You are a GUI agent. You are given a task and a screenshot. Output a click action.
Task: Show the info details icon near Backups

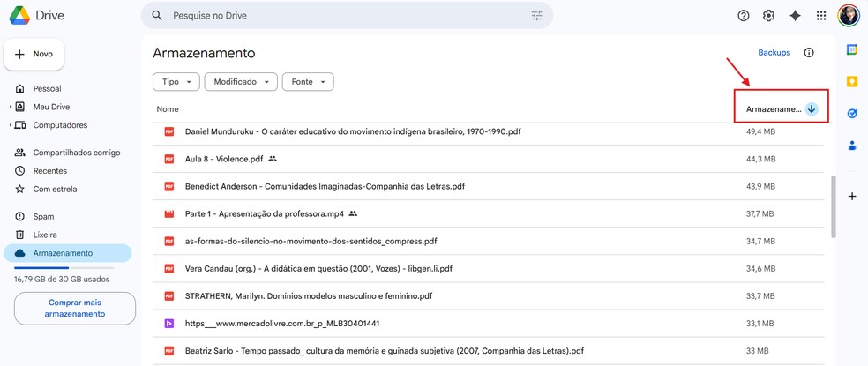809,53
